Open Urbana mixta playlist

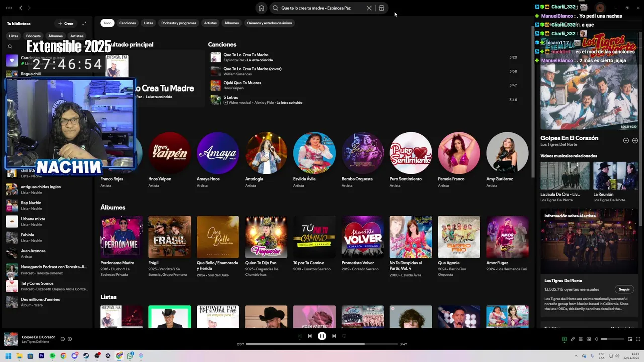tap(47, 221)
